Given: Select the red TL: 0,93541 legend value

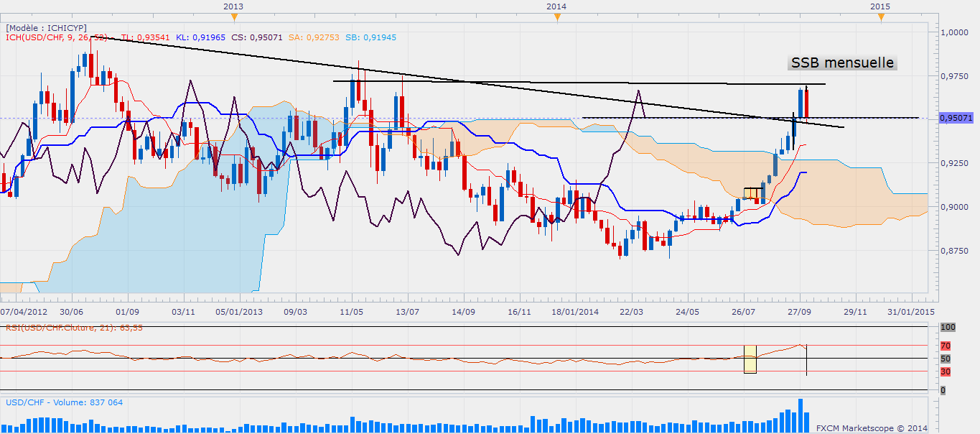Looking at the screenshot, I should (x=146, y=37).
